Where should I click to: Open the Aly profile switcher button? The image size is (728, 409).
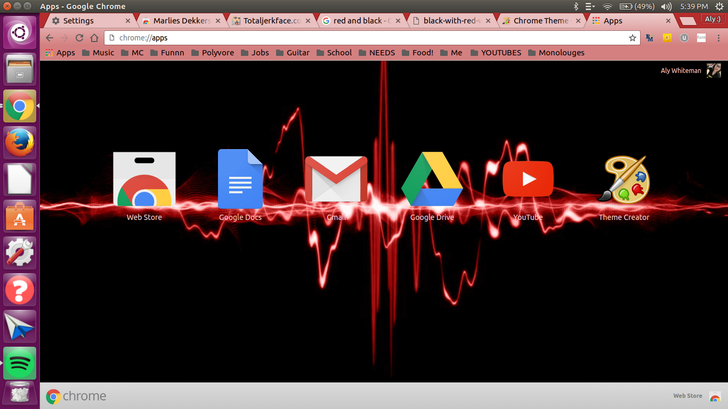click(713, 19)
